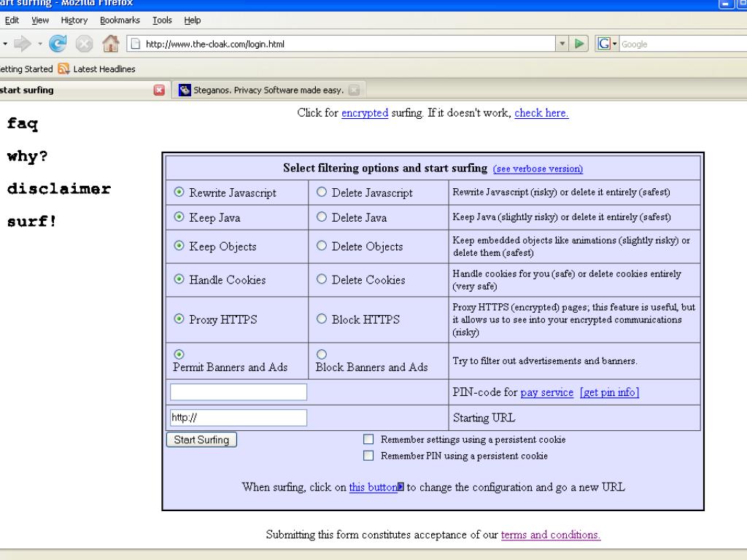
Task: Open the address bar history dropdown
Action: 562,44
